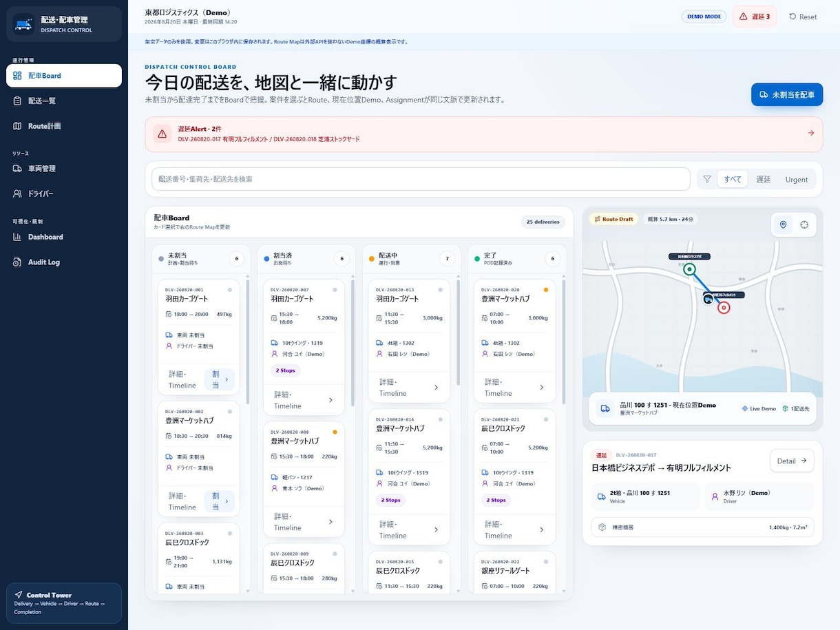
Task: Click the 配送中 column header
Action: click(412, 259)
